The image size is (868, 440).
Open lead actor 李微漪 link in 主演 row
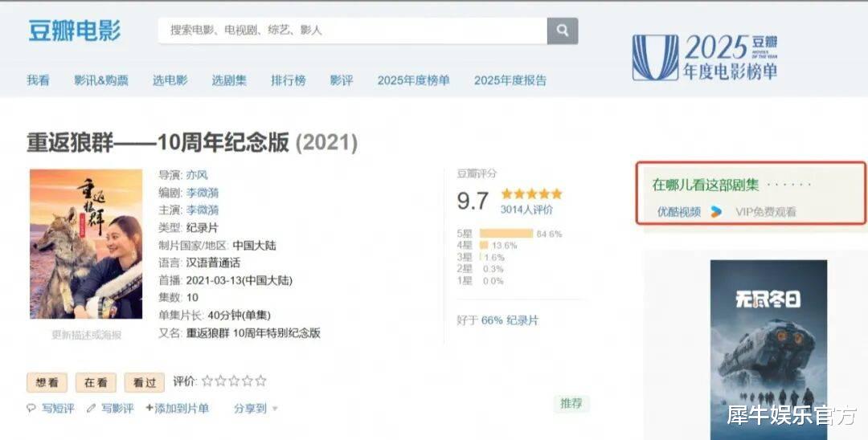(203, 210)
